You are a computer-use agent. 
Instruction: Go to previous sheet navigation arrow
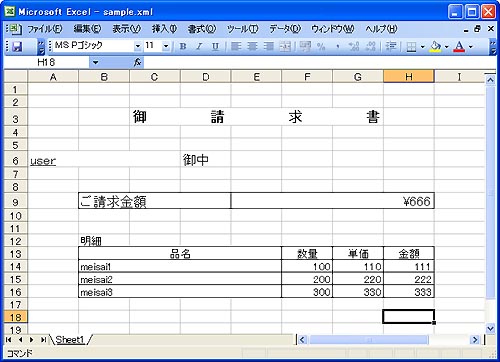tap(20, 340)
